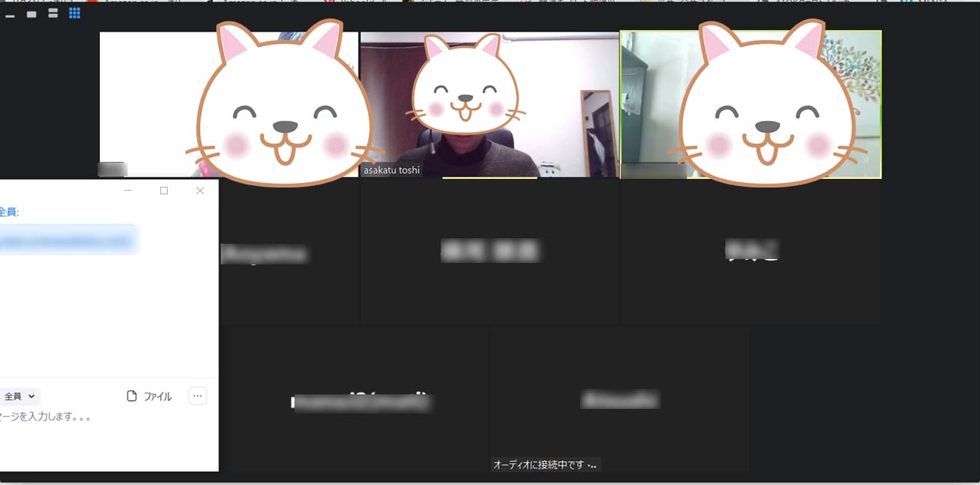Maximize the chat window
The height and width of the screenshot is (485, 980).
click(164, 191)
